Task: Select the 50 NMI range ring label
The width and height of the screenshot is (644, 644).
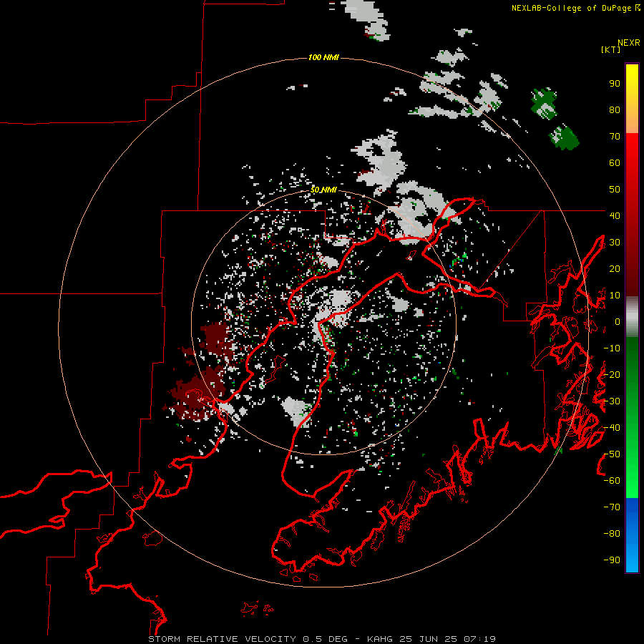Action: 323,190
